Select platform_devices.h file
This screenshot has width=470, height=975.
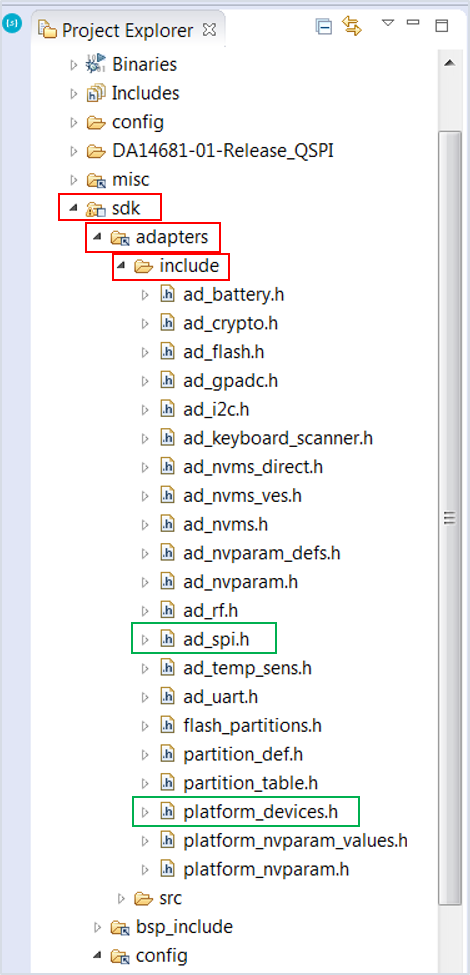pos(260,811)
